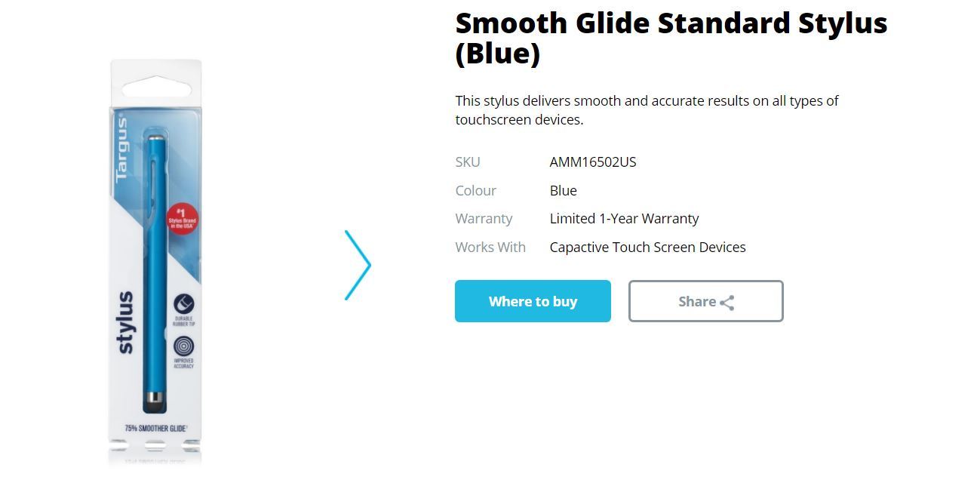
Task: Click the product description paragraph
Action: [647, 110]
